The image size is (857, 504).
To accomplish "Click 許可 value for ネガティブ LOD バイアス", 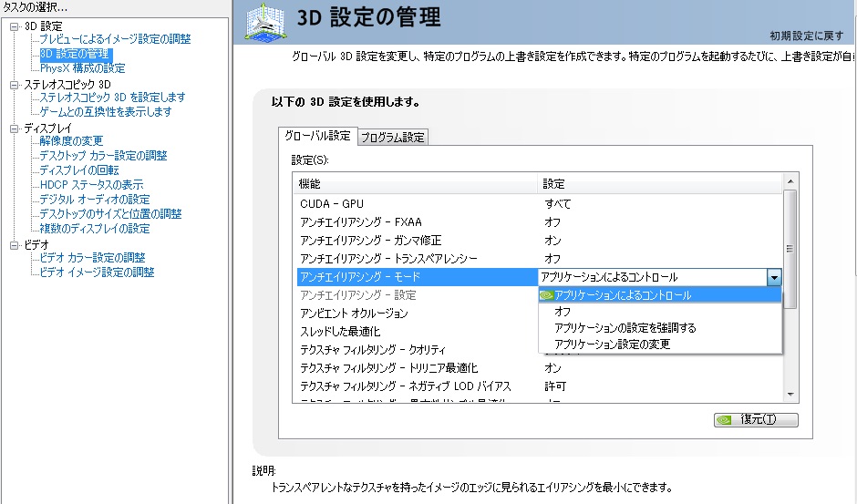I will click(555, 386).
